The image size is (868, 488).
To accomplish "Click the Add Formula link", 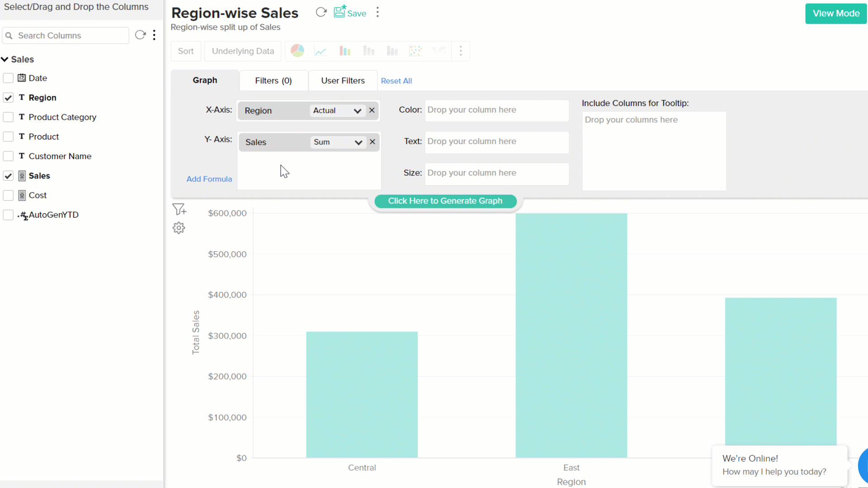I will 209,179.
